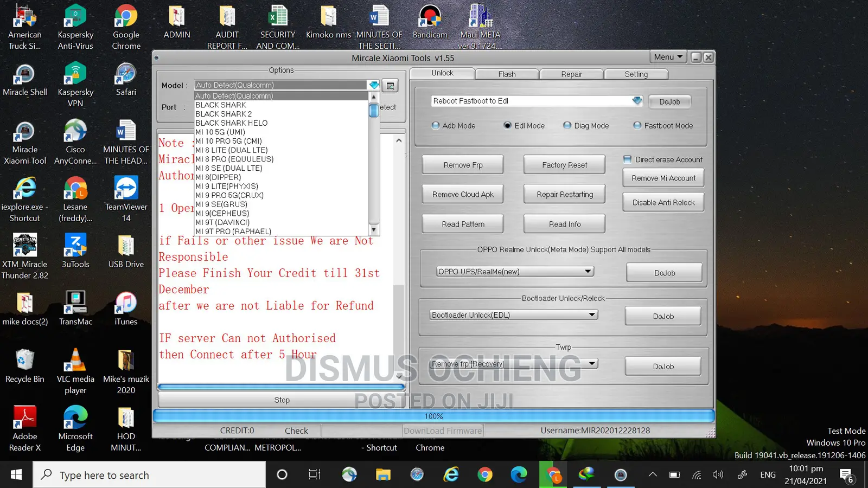This screenshot has width=868, height=488.
Task: Show hidden icons in the system tray
Action: tap(653, 475)
